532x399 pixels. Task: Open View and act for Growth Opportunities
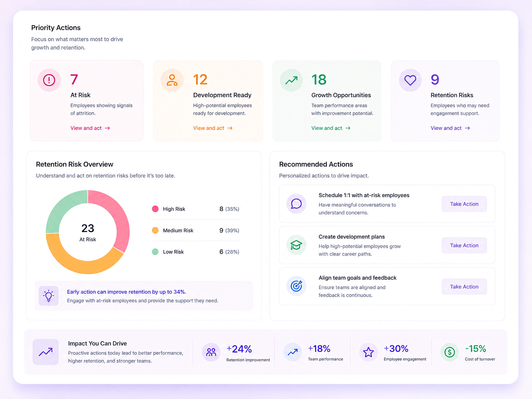(331, 128)
